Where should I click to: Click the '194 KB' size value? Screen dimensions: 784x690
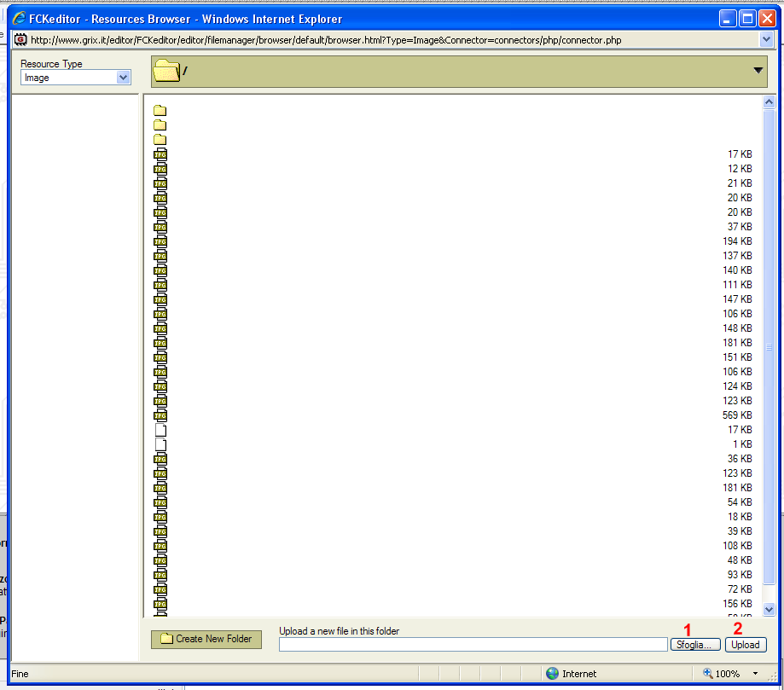tap(737, 241)
